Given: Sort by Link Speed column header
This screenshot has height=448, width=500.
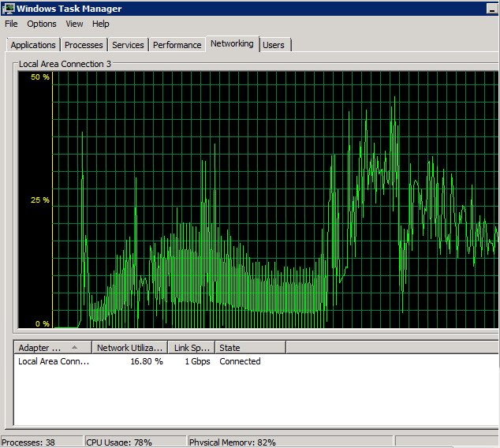Looking at the screenshot, I should coord(192,348).
